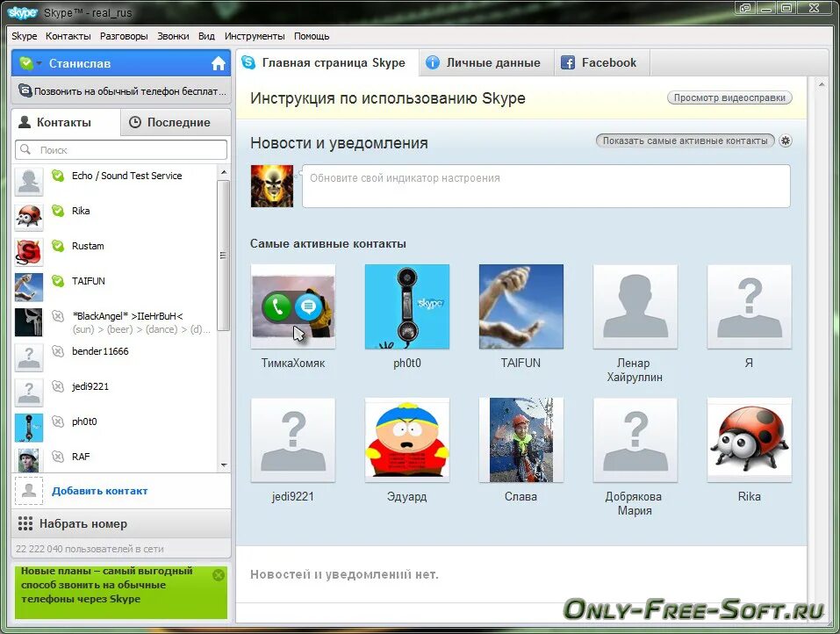
Task: Switch to the Контакты tab
Action: coord(65,122)
